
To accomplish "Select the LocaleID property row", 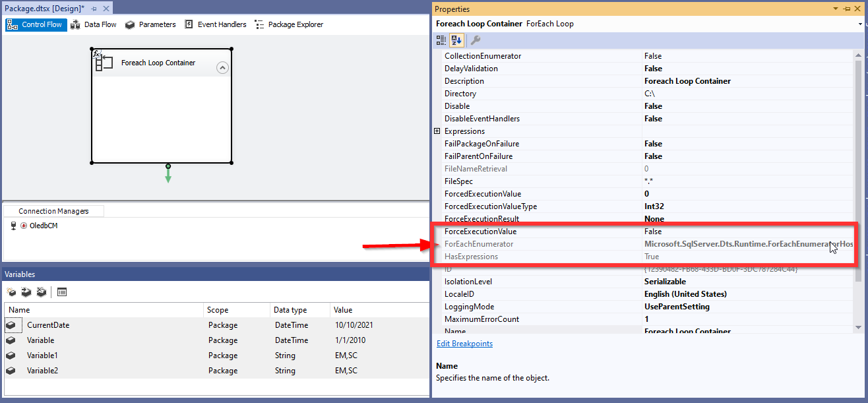I will click(647, 294).
